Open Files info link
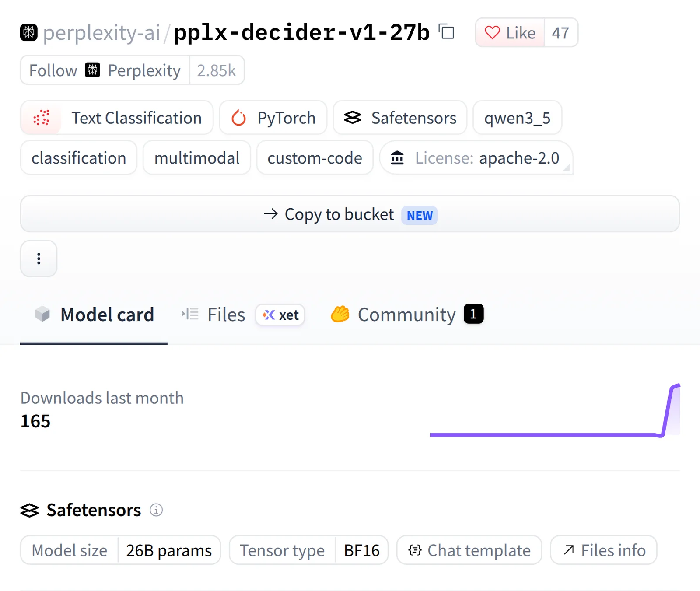This screenshot has height=591, width=700. pos(604,550)
